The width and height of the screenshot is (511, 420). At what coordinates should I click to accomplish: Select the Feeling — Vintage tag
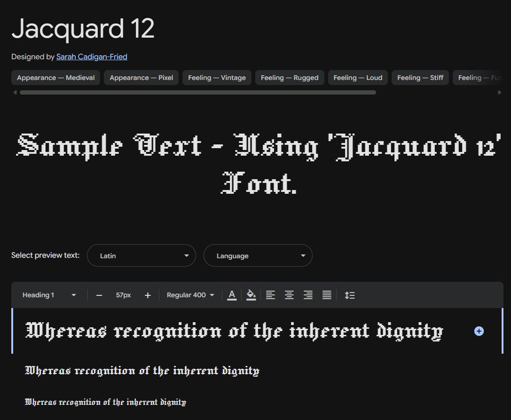coord(217,78)
